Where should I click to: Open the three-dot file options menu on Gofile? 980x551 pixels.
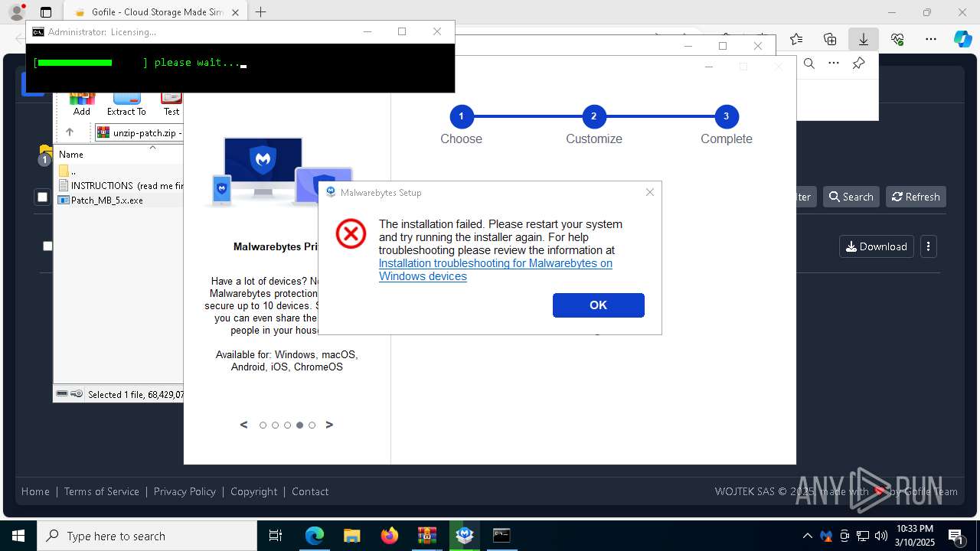pos(928,246)
